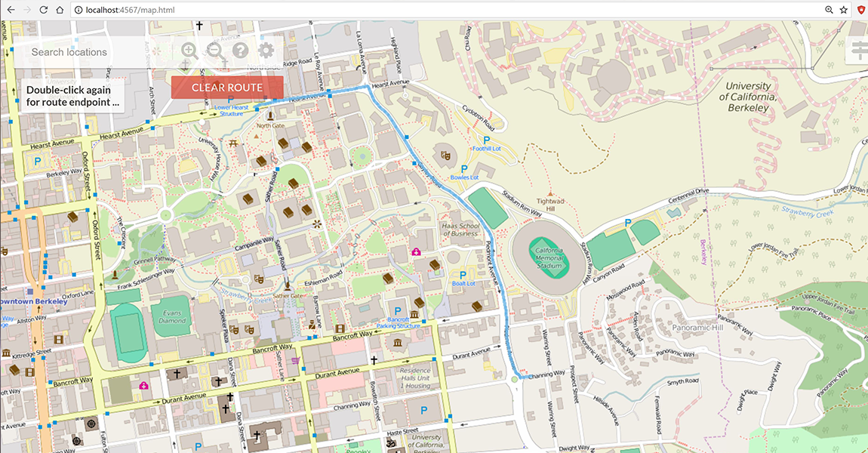Click the Smyth Road label
This screenshot has height=453, width=868.
[x=682, y=381]
